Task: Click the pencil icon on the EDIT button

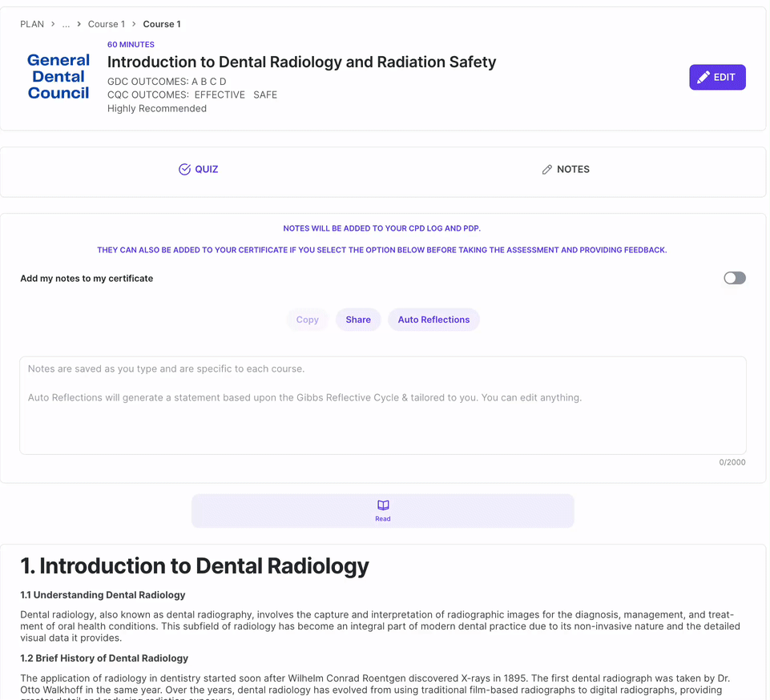Action: [x=703, y=78]
